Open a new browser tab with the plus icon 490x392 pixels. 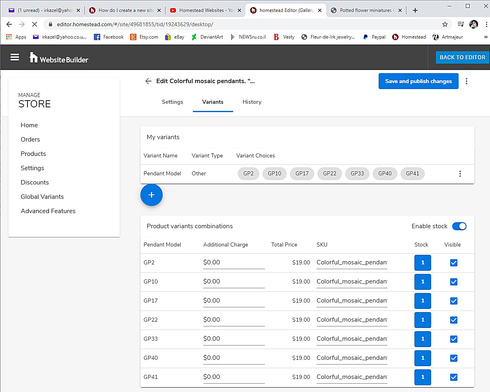coord(415,10)
